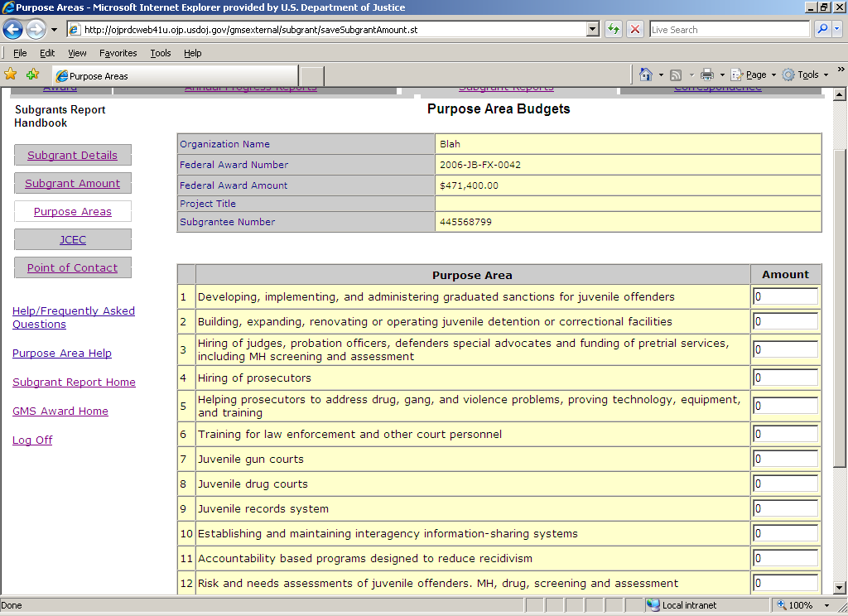Click the Print icon in toolbar
This screenshot has height=616, width=848.
(706, 75)
